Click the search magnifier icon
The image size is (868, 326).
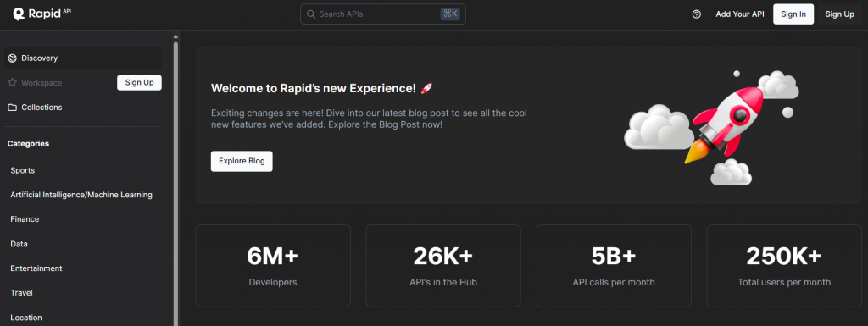[x=310, y=14]
